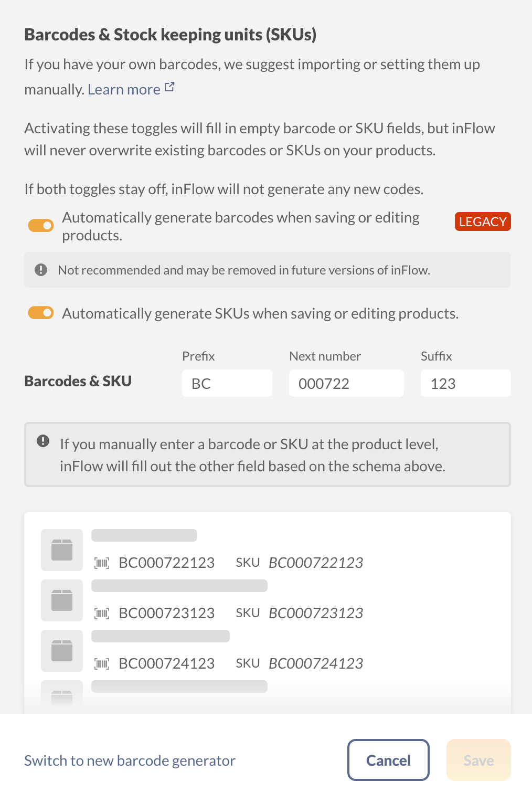The width and height of the screenshot is (532, 803).
Task: Open the Learn more link
Action: (124, 89)
